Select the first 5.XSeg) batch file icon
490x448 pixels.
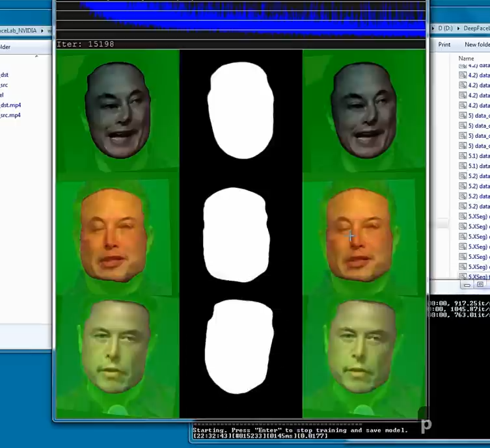[463, 217]
